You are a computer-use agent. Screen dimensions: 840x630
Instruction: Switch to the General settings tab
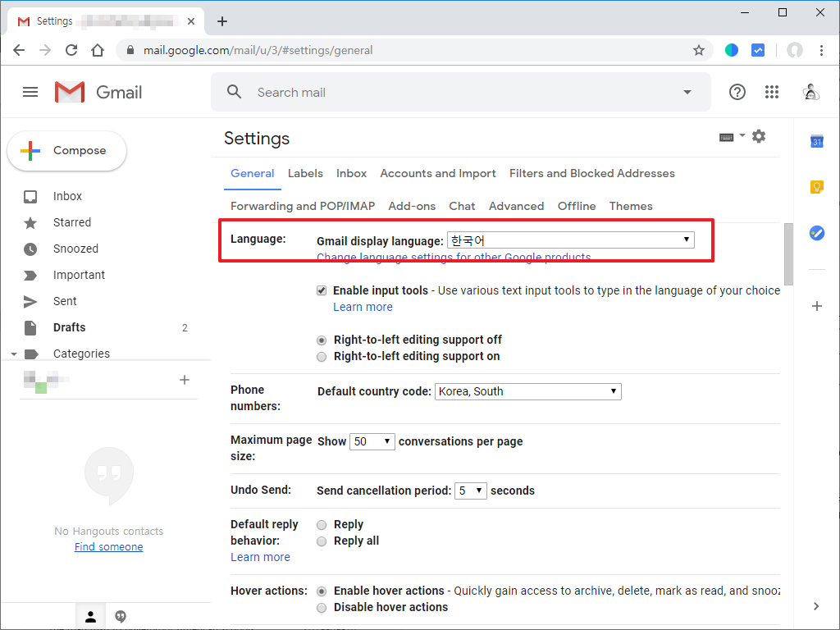pyautogui.click(x=253, y=174)
